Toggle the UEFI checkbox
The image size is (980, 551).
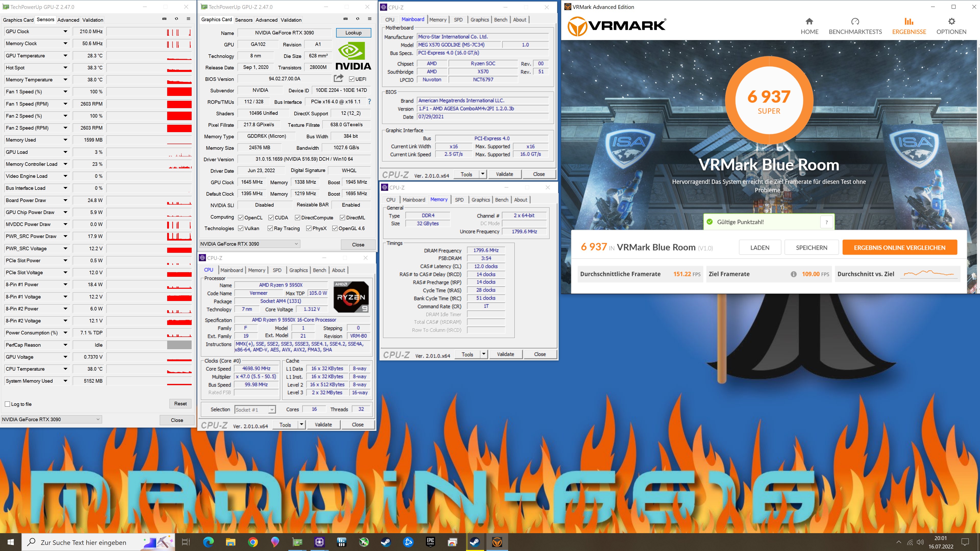click(x=351, y=79)
